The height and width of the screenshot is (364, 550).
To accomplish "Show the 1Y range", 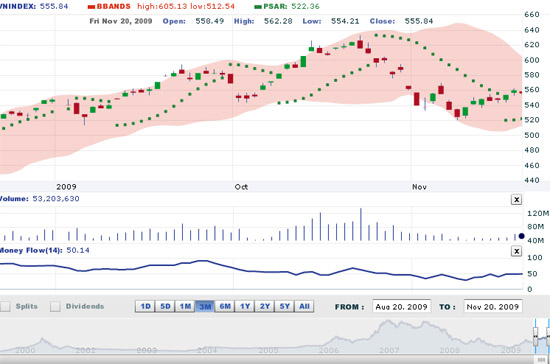I will 245,306.
